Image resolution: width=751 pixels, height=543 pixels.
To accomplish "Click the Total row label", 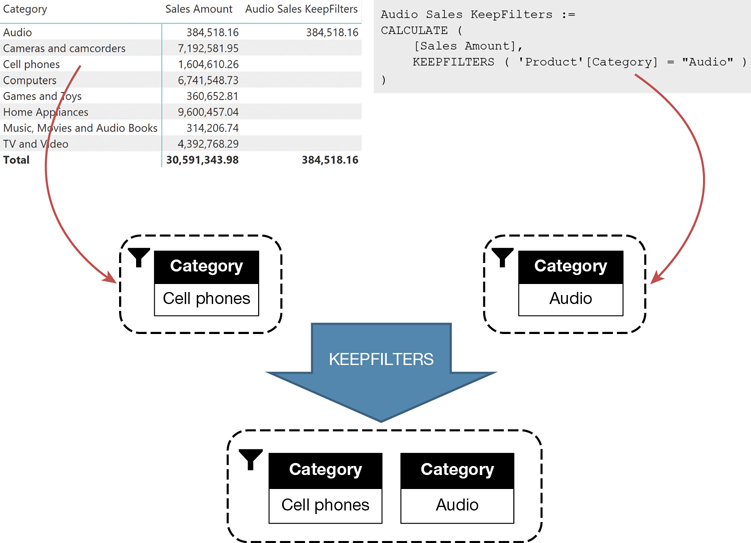I will (16, 160).
